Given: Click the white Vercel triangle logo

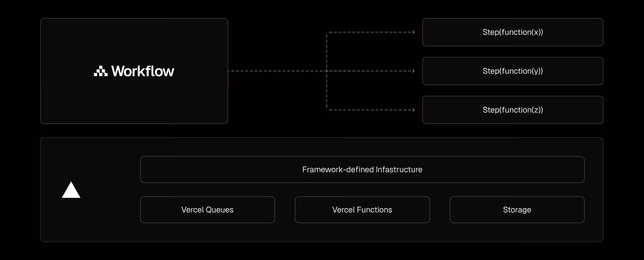Looking at the screenshot, I should 71,190.
